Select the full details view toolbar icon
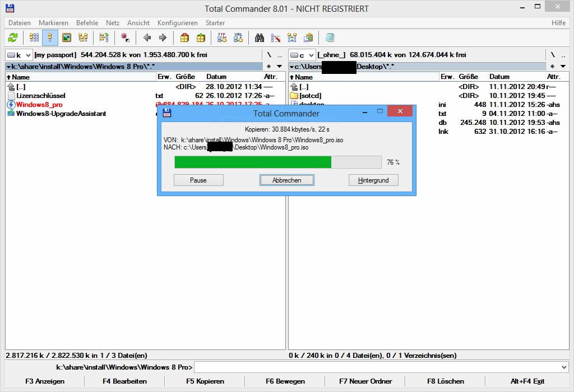 click(50, 38)
